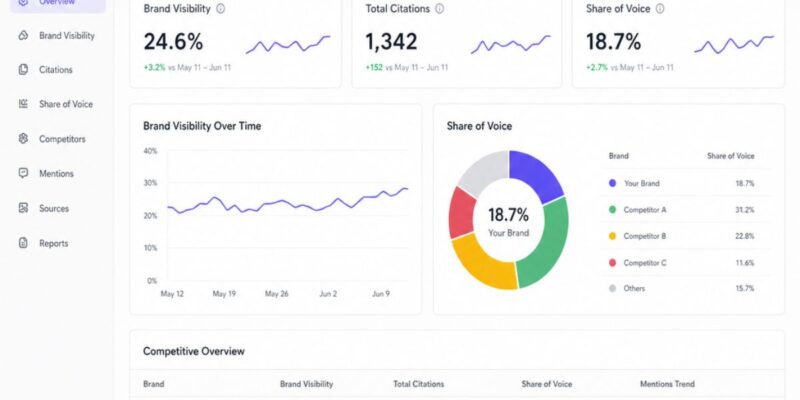Click the Competitor C red legend dot
800x400 pixels.
[x=612, y=263]
